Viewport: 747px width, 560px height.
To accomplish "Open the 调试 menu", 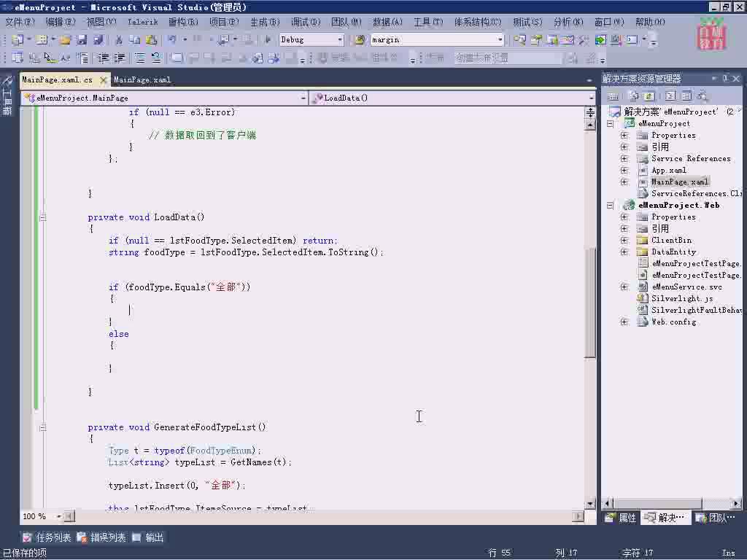I will coord(306,22).
